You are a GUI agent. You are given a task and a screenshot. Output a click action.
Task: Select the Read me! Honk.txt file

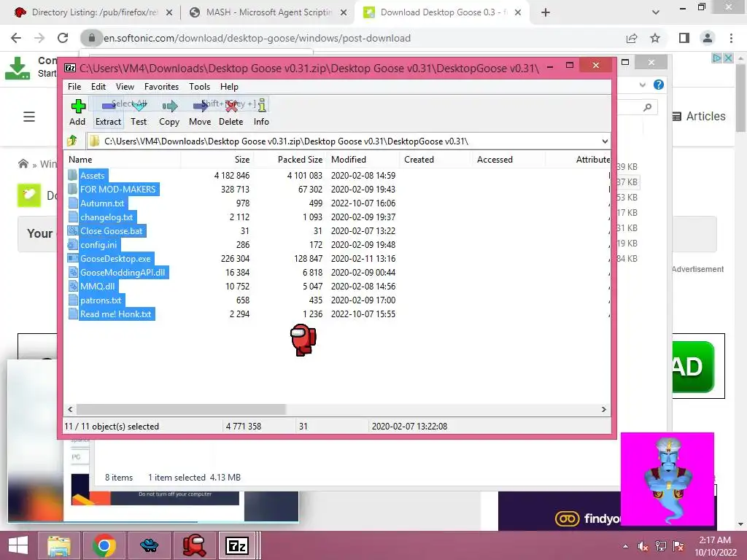pyautogui.click(x=116, y=314)
